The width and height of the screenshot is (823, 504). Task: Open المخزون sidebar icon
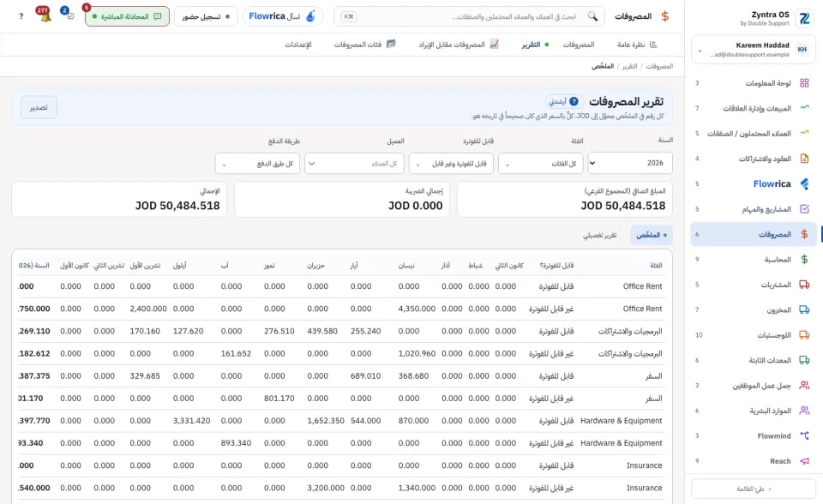[x=804, y=309]
